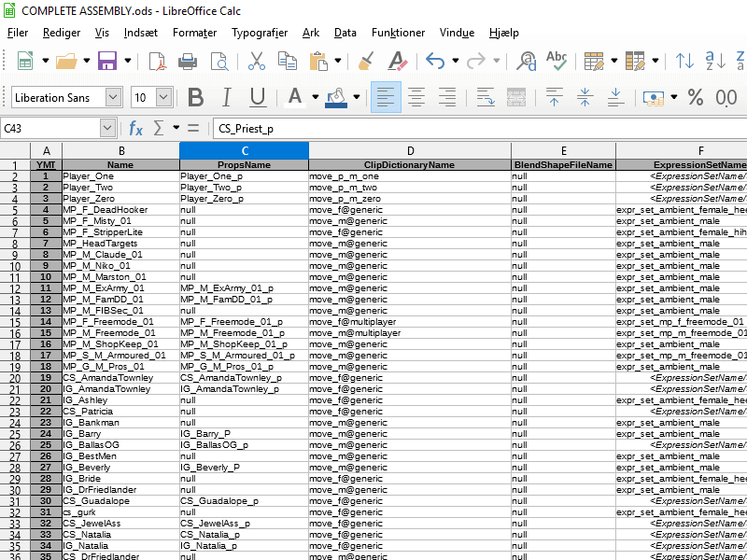Toggle Wrap Text icon

pyautogui.click(x=486, y=97)
